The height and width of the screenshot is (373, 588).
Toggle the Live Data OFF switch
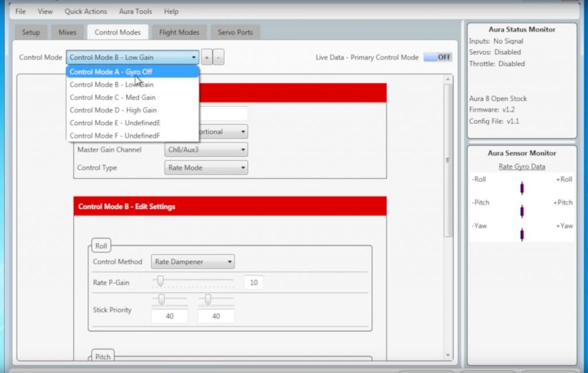coord(438,57)
